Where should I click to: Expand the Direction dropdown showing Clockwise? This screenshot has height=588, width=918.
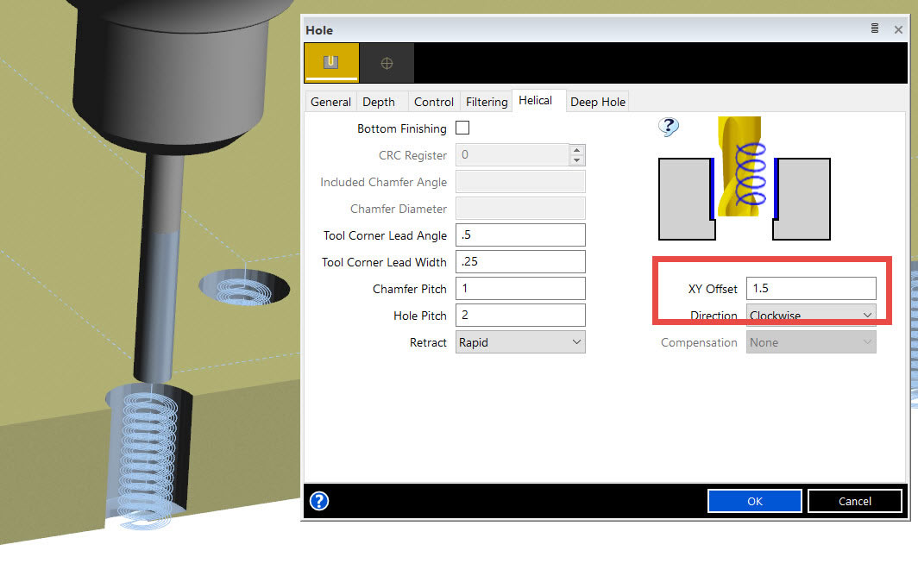[x=810, y=316]
